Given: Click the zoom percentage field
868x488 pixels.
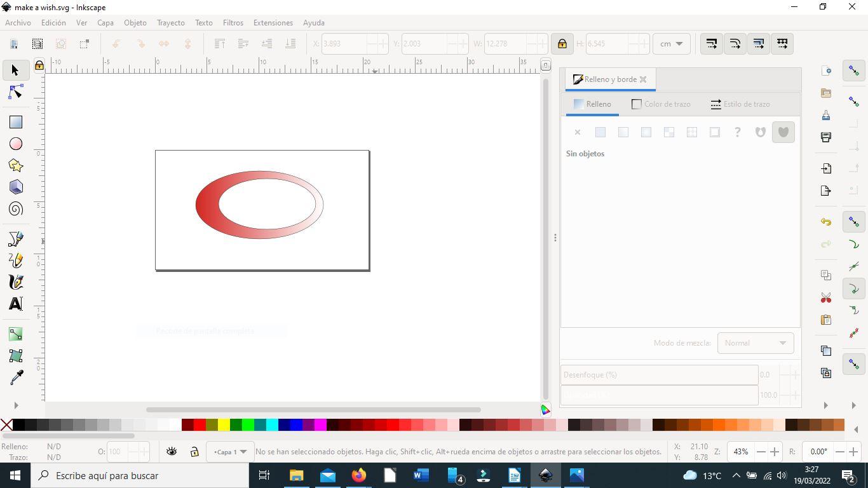Looking at the screenshot, I should pos(740,452).
